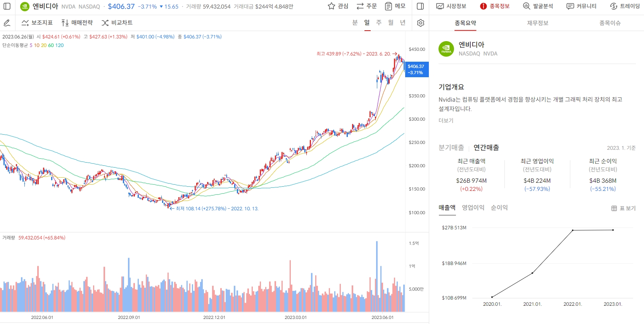The height and width of the screenshot is (324, 644).
Task: Click the 5-day moving average label
Action: (x=31, y=45)
